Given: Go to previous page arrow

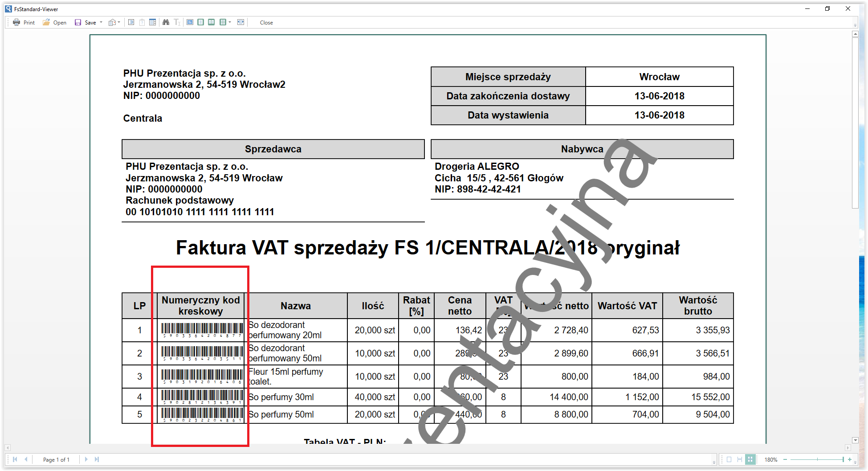Looking at the screenshot, I should (26, 459).
